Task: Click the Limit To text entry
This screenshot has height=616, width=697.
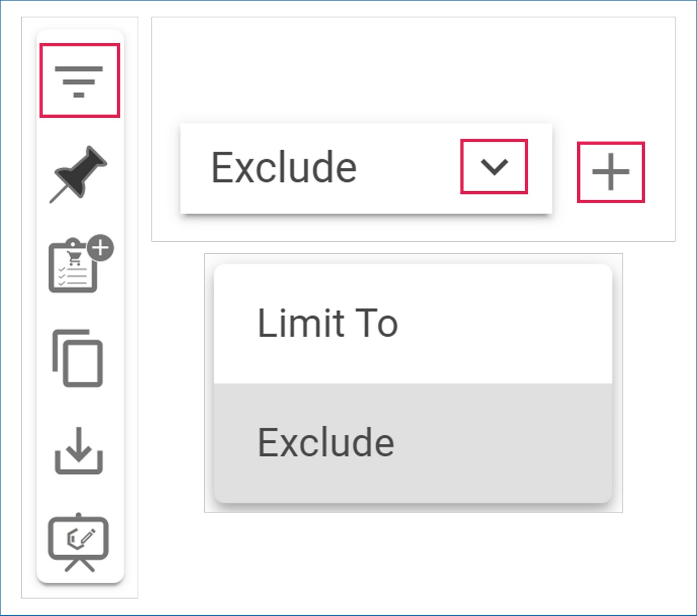Action: [x=328, y=324]
